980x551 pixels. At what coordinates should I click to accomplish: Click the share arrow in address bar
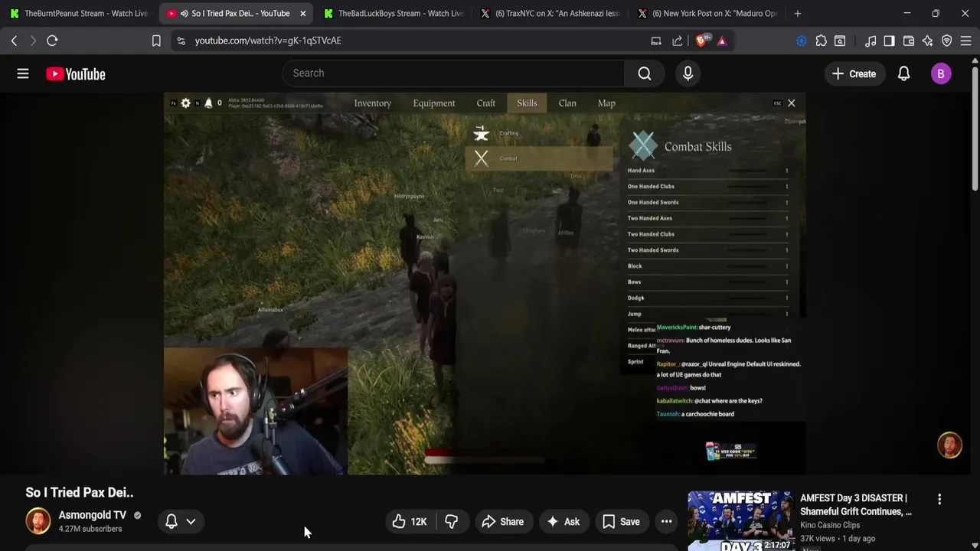pyautogui.click(x=678, y=41)
